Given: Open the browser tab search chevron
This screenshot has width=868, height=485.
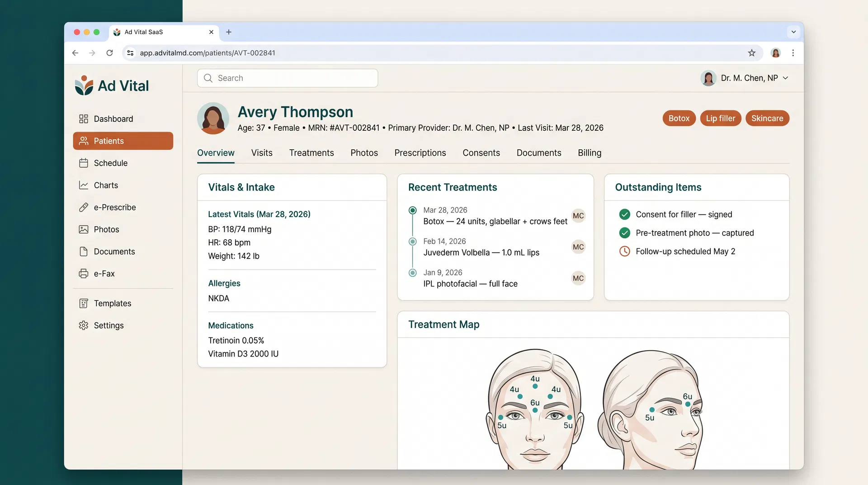Looking at the screenshot, I should point(793,32).
